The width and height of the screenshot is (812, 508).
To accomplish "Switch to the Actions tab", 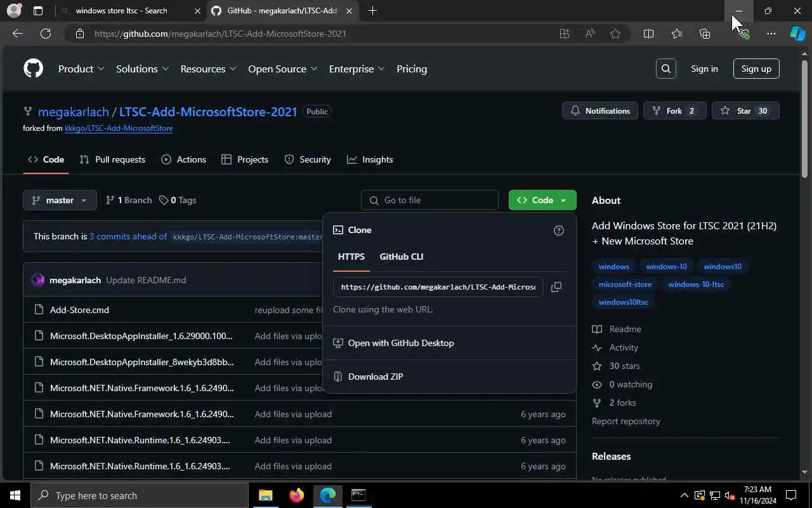I will pos(183,159).
